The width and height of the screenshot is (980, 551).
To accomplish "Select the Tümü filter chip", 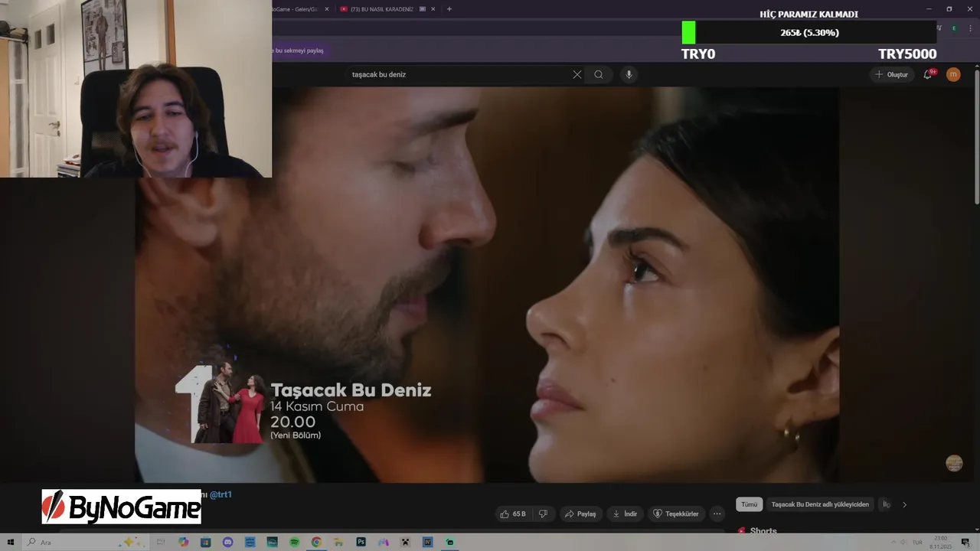I will click(x=749, y=504).
